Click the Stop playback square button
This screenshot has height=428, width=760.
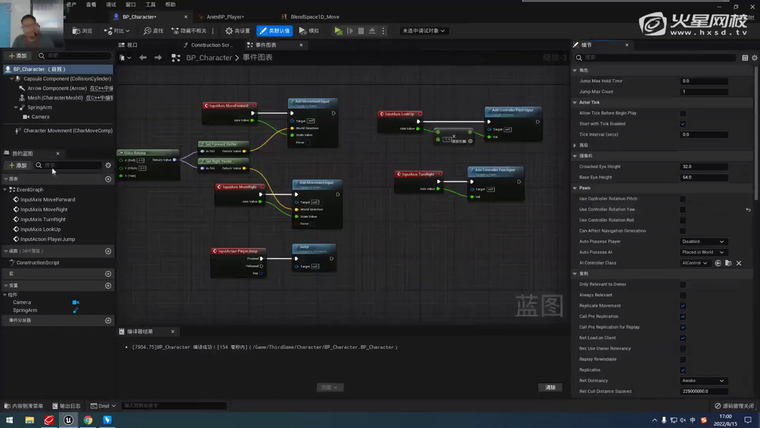[361, 31]
